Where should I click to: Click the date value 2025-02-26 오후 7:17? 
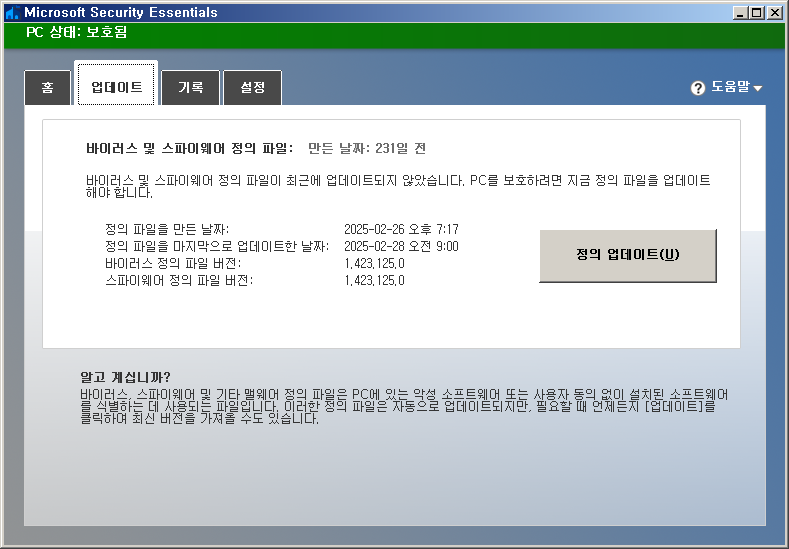[x=401, y=229]
